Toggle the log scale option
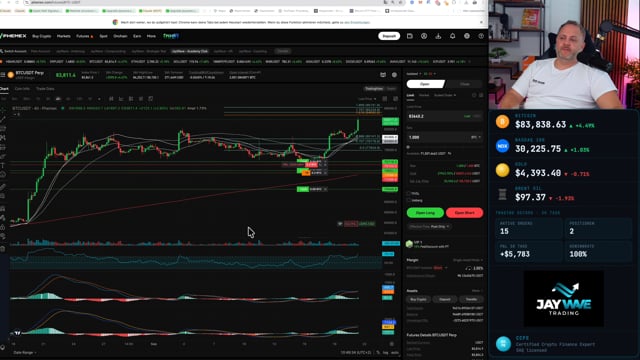 point(386,352)
